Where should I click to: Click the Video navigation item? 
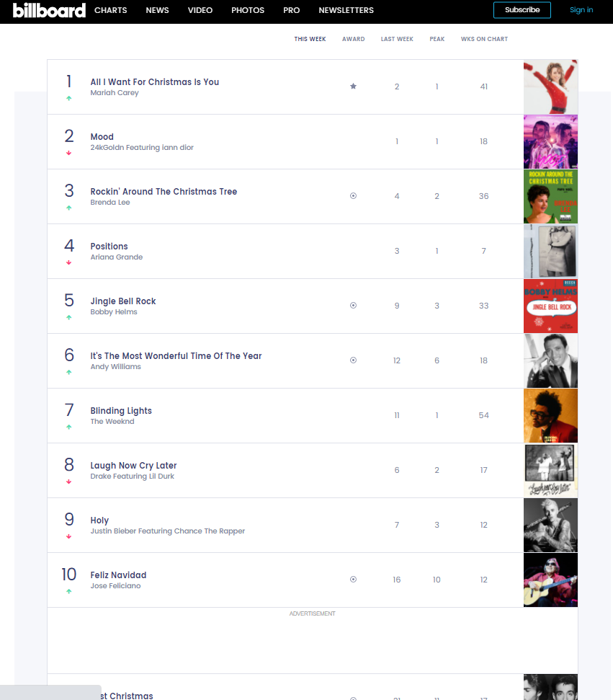tap(200, 10)
